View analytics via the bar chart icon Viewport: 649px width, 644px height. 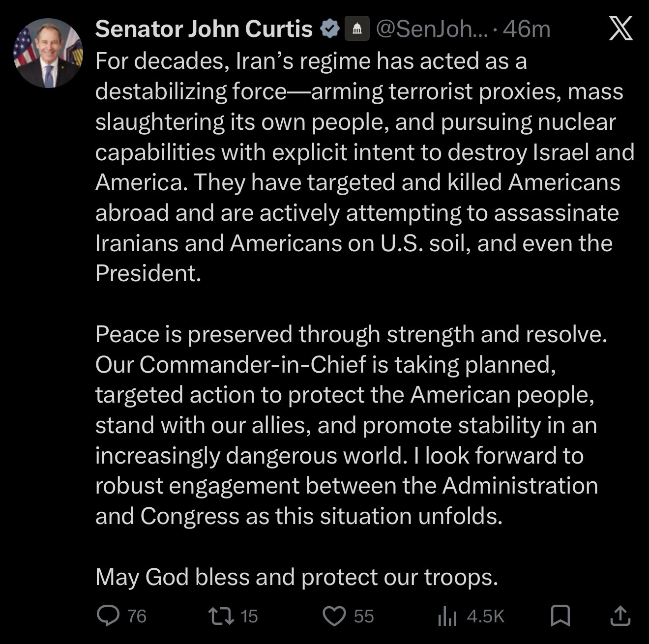pyautogui.click(x=447, y=616)
